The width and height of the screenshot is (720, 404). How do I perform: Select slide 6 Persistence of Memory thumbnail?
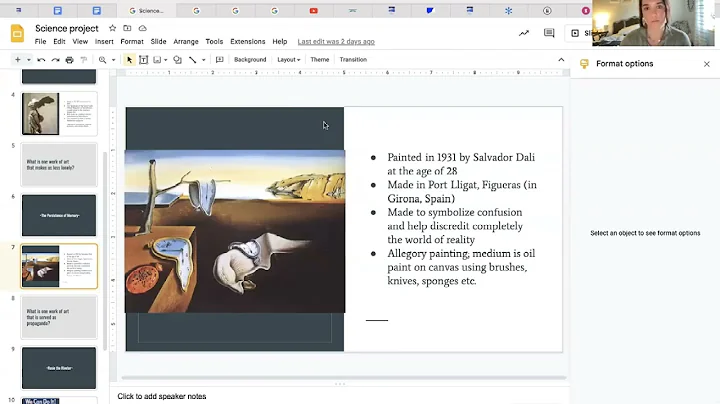(x=59, y=215)
